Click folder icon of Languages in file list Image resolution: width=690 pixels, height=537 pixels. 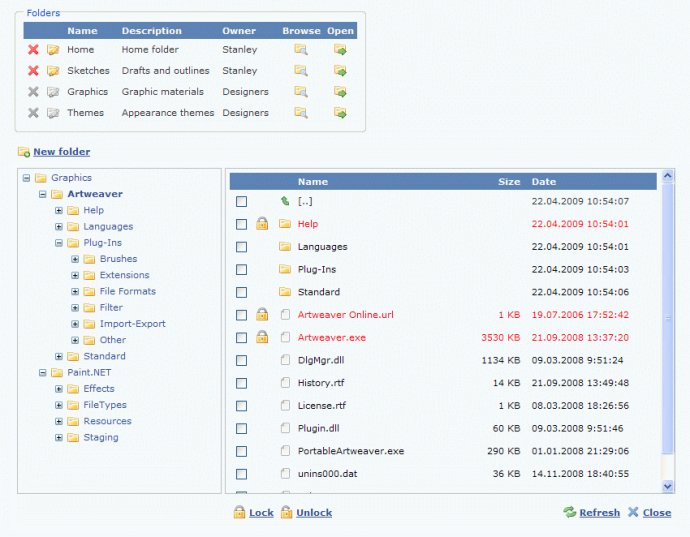[x=285, y=246]
